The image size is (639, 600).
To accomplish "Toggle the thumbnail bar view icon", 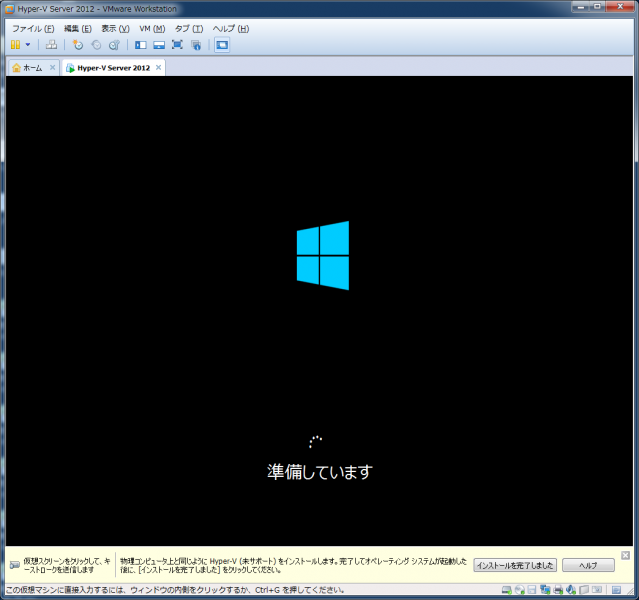I will click(x=159, y=44).
